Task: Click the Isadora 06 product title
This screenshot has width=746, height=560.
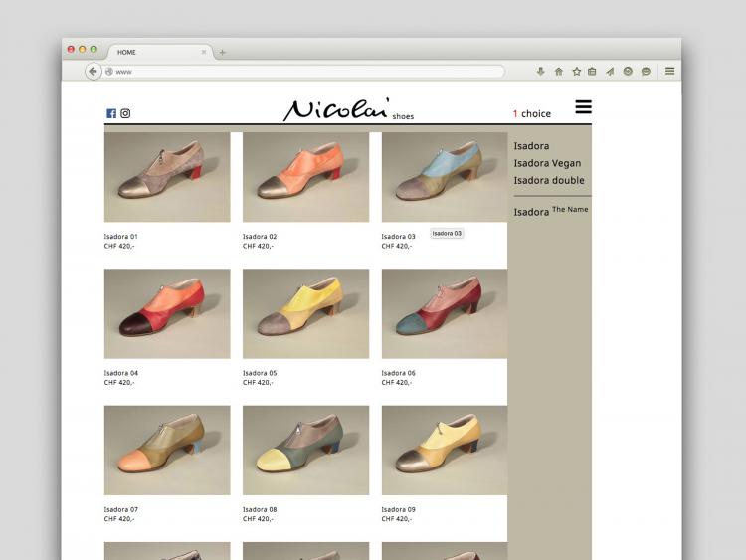Action: click(x=398, y=373)
